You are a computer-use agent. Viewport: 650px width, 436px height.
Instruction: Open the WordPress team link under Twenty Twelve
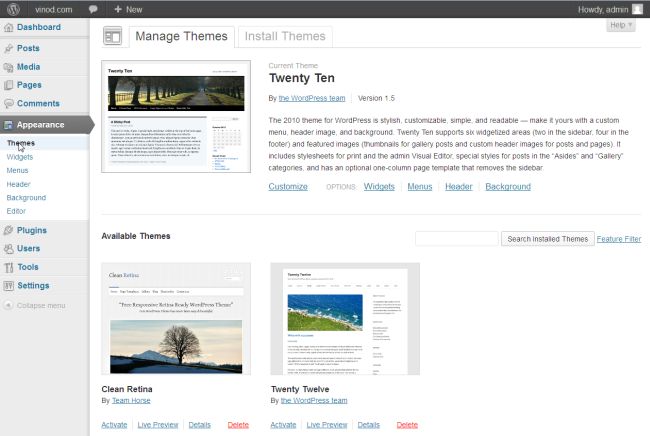click(314, 401)
